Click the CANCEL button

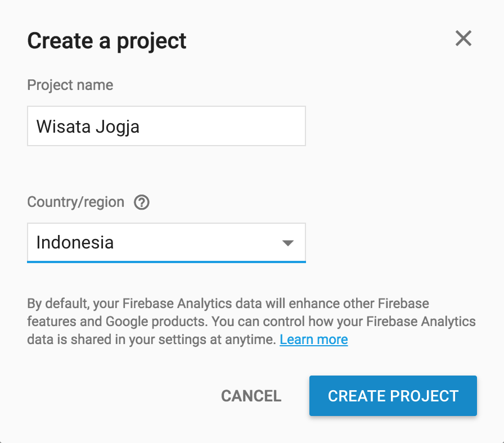tap(251, 396)
